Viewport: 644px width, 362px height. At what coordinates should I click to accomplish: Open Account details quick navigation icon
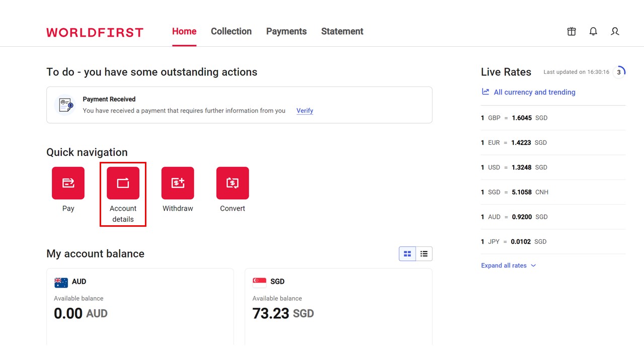123,183
